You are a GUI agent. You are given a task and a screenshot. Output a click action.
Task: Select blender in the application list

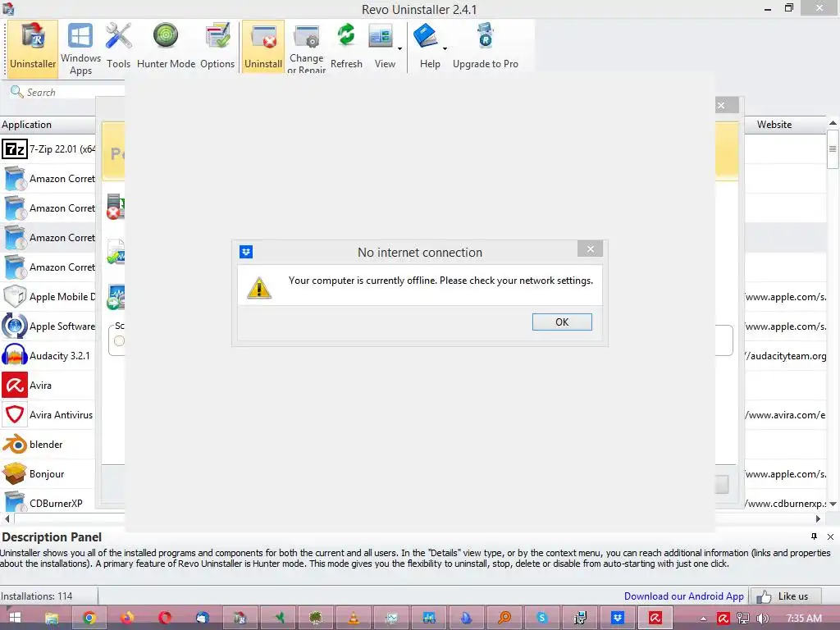tap(48, 444)
